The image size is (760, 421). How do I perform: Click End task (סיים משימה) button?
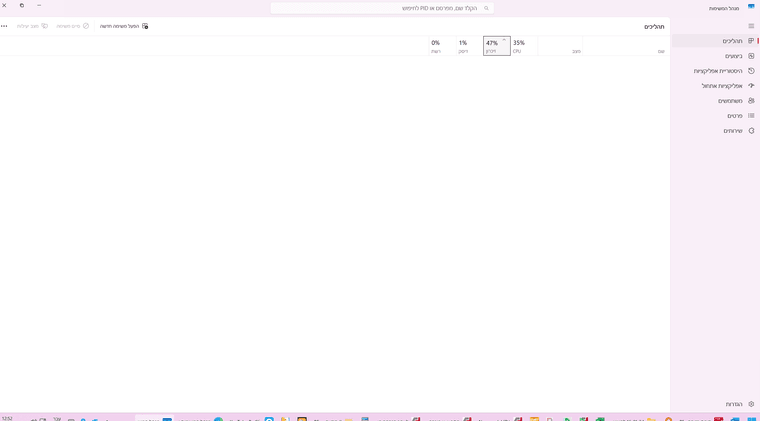73,26
